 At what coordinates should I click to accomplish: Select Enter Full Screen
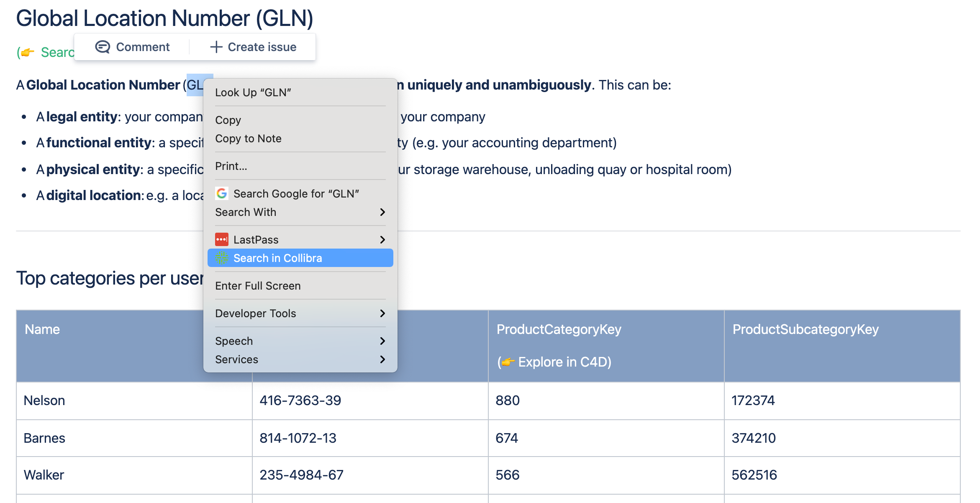pos(258,285)
